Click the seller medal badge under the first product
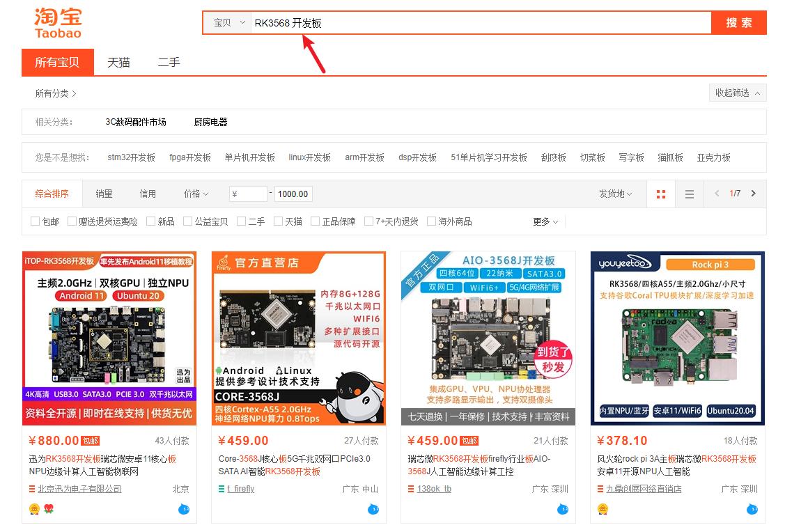This screenshot has width=785, height=532. coord(33,509)
